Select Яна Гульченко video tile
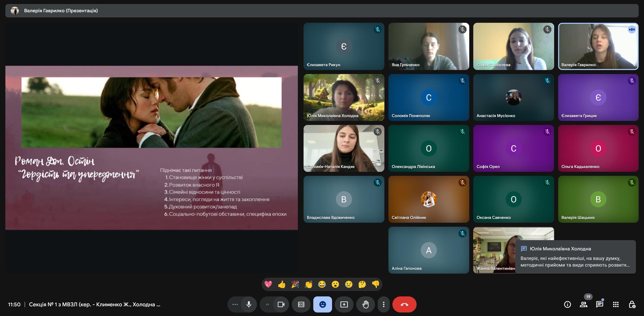 (x=428, y=46)
